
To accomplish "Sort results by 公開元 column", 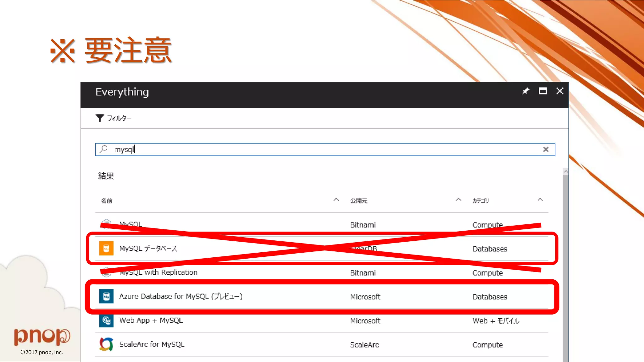I will (x=458, y=200).
